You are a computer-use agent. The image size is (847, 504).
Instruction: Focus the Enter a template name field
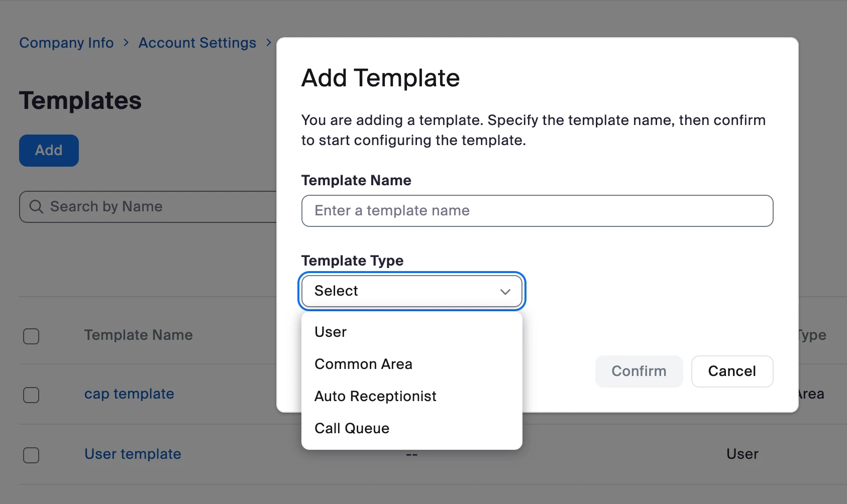[537, 211]
